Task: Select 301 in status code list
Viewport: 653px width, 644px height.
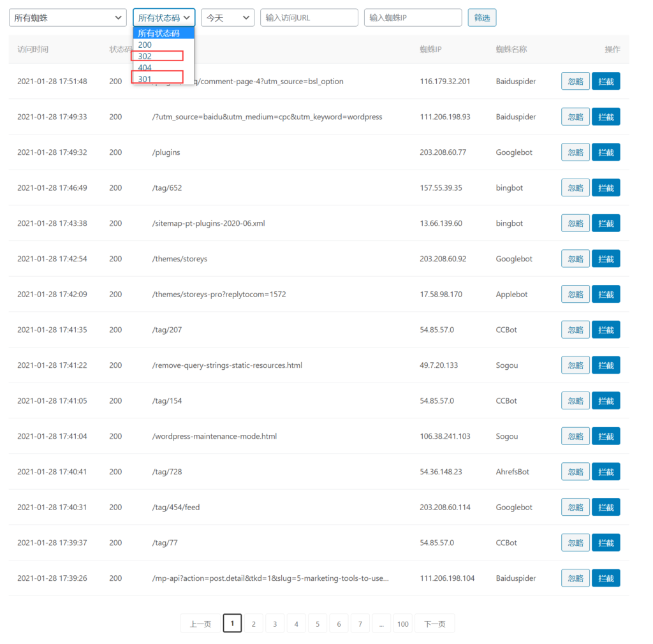Action: [157, 79]
